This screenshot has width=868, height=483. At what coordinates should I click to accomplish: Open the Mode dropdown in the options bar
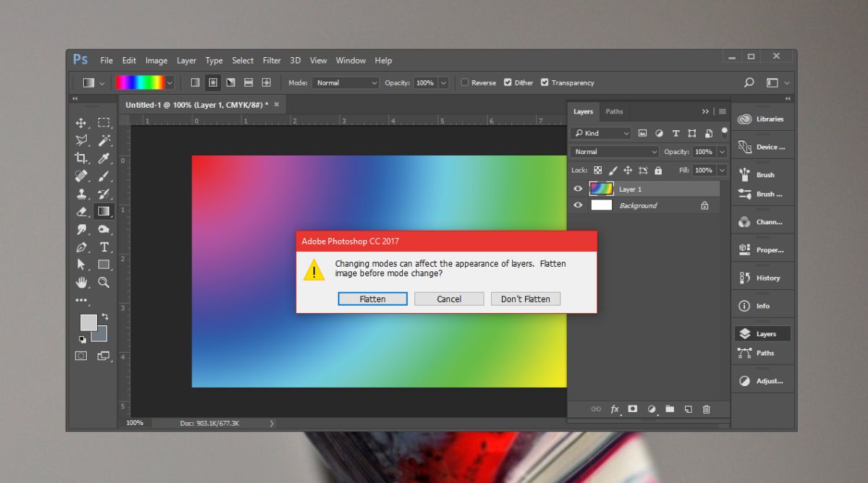[x=345, y=82]
